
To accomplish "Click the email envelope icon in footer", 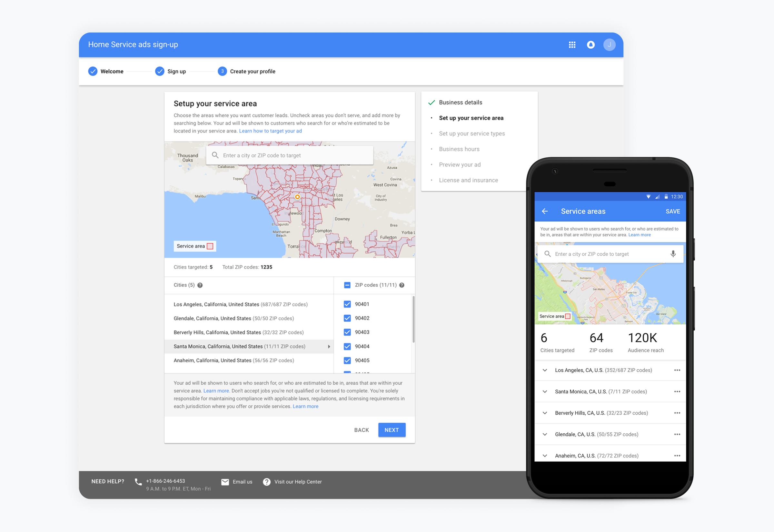I will tap(225, 482).
